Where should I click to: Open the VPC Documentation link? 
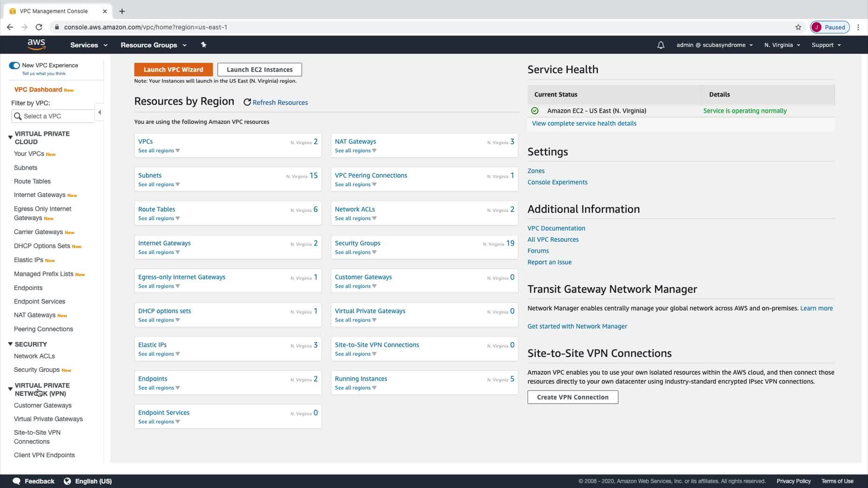556,228
